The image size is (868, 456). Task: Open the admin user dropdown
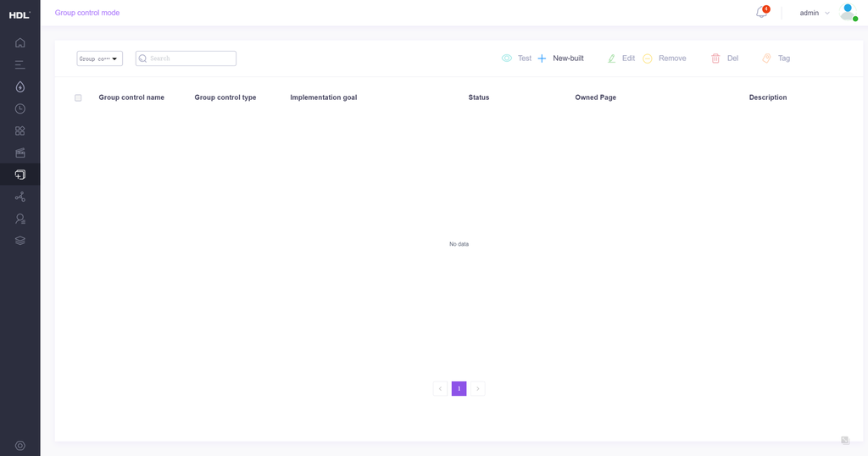pos(815,13)
